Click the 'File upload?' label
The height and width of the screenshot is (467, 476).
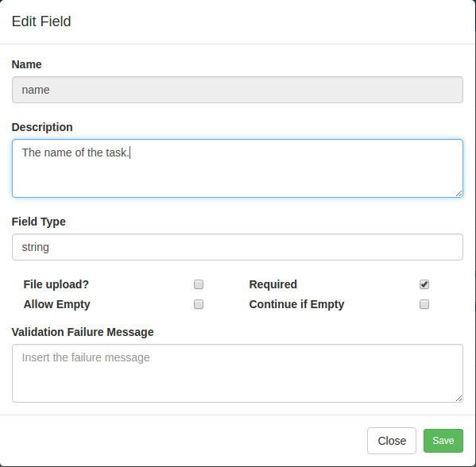[x=56, y=284]
